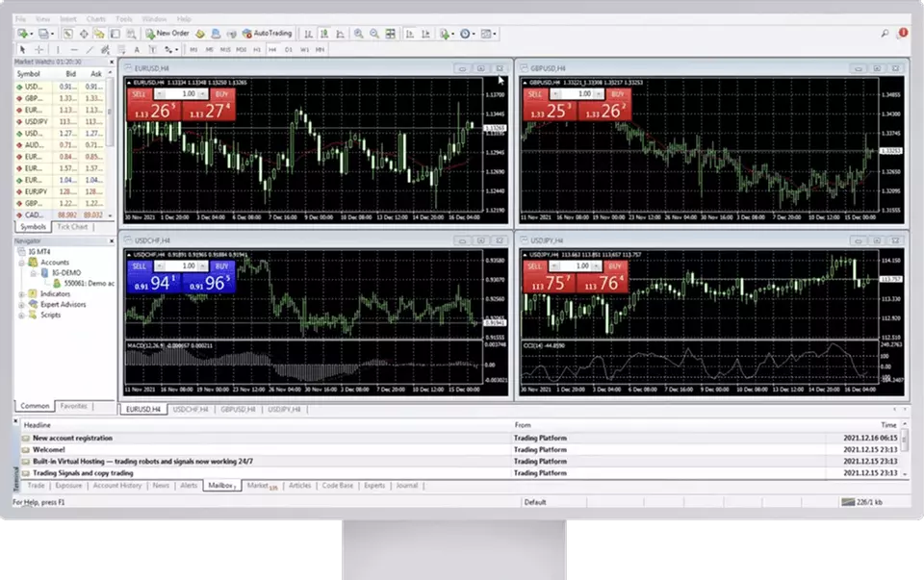Select the Text label tool
The image size is (924, 580).
coord(137,48)
